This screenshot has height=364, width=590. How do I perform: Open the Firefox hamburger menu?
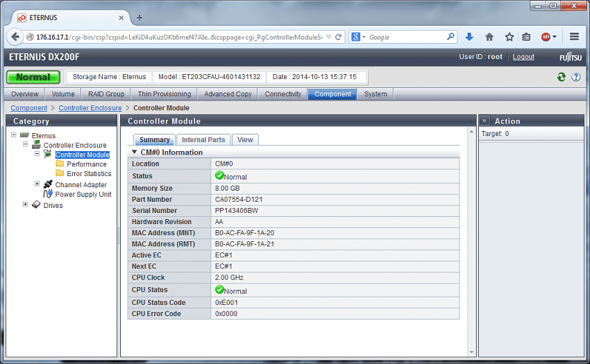[x=574, y=37]
